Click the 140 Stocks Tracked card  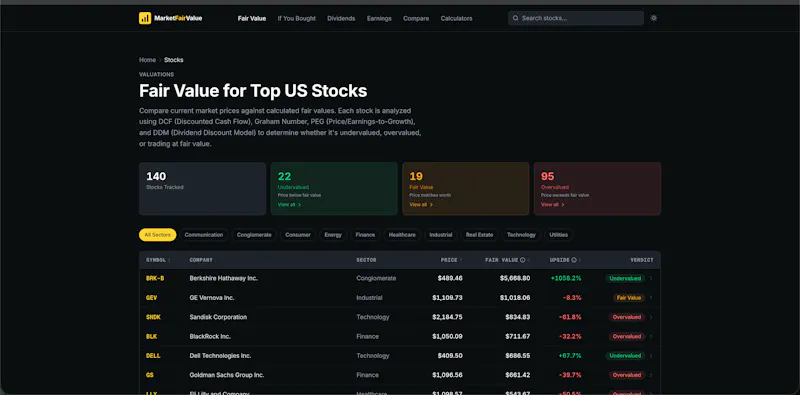point(203,189)
